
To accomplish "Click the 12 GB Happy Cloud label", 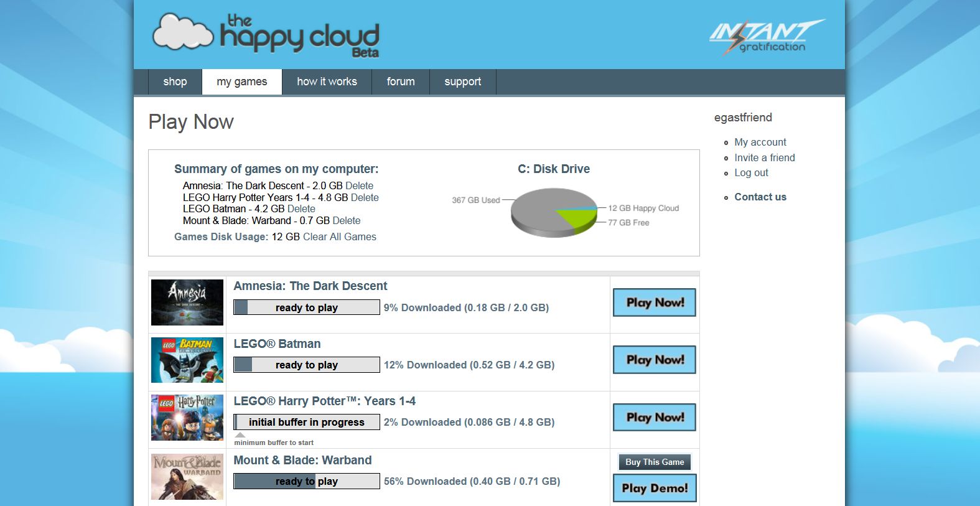I will point(643,208).
